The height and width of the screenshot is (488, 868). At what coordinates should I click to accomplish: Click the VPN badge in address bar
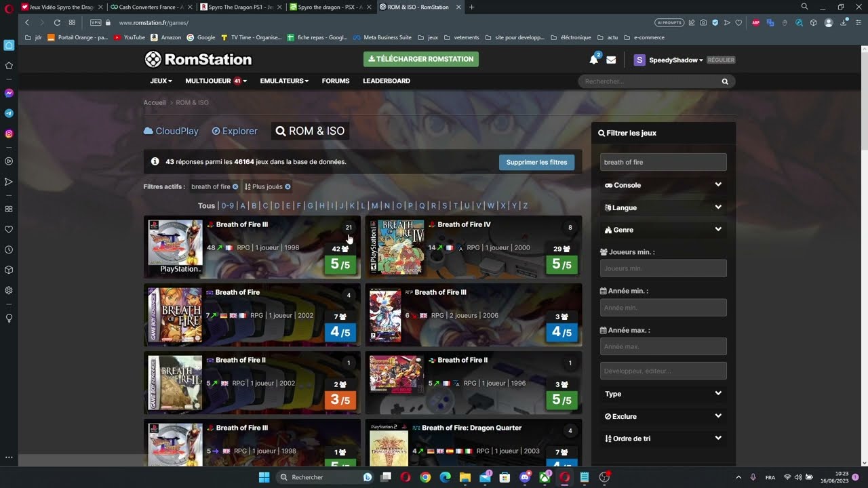coord(96,22)
